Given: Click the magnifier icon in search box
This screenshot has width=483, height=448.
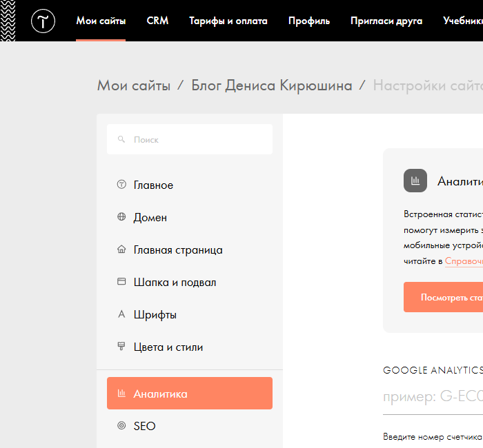Looking at the screenshot, I should tap(121, 139).
